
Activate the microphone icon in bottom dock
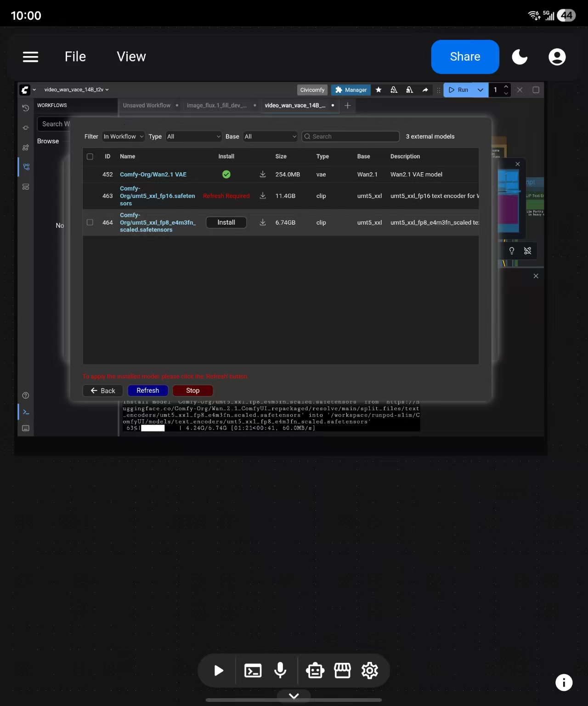[280, 671]
